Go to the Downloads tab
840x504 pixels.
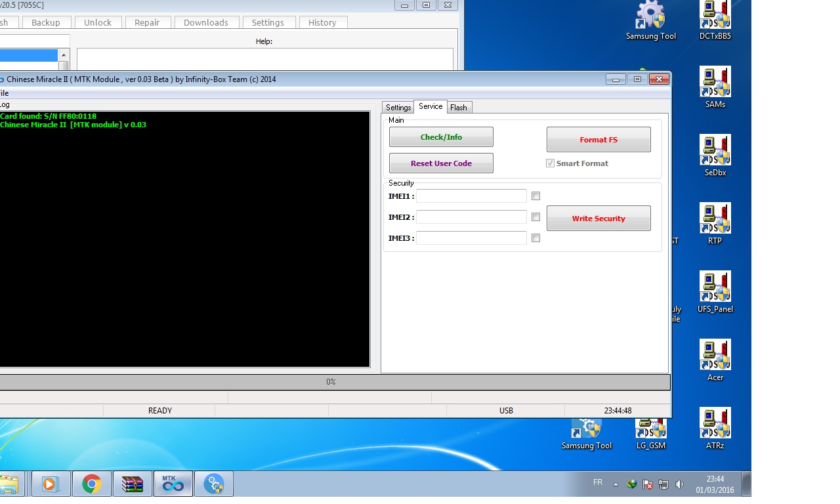206,22
